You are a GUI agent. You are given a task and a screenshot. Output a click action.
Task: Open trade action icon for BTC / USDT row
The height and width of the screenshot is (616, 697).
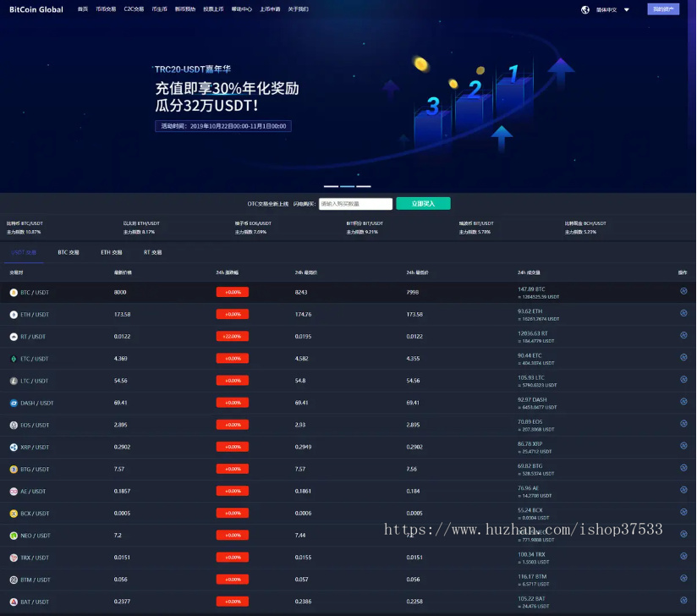coord(683,291)
